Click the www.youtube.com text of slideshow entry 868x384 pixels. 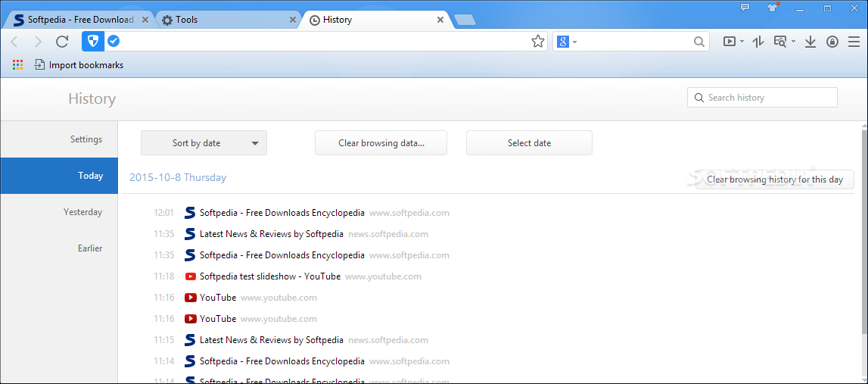(x=383, y=276)
